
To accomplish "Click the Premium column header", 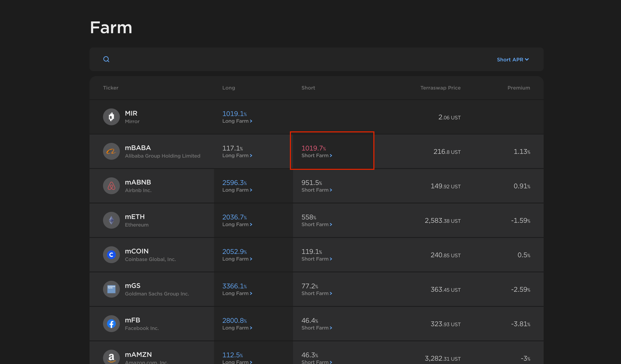I will [518, 88].
